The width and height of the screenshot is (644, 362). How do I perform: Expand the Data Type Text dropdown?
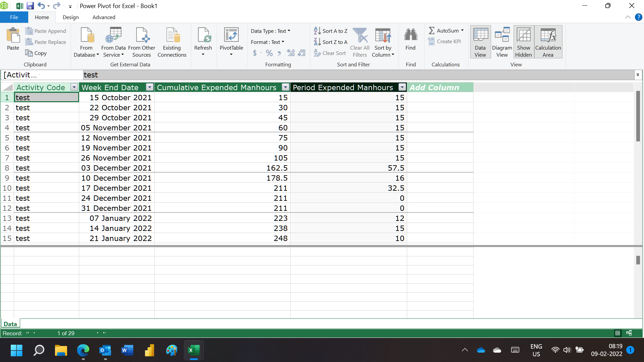pos(271,31)
